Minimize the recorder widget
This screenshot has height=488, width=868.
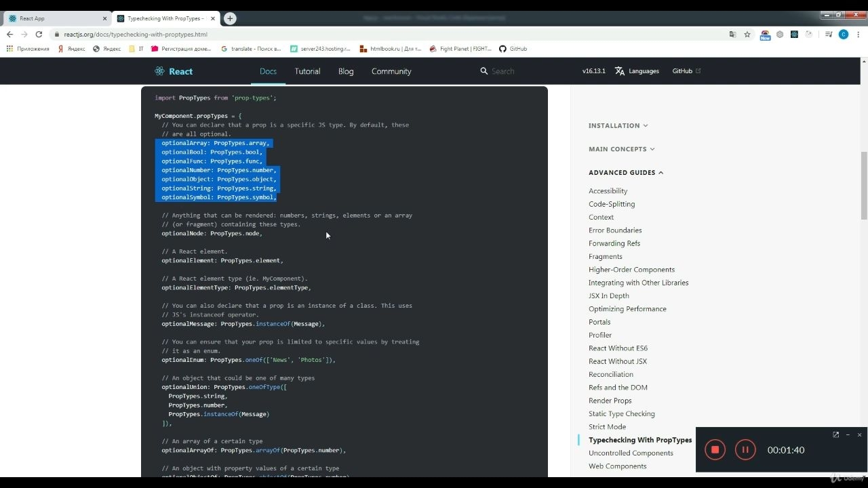coord(848,435)
